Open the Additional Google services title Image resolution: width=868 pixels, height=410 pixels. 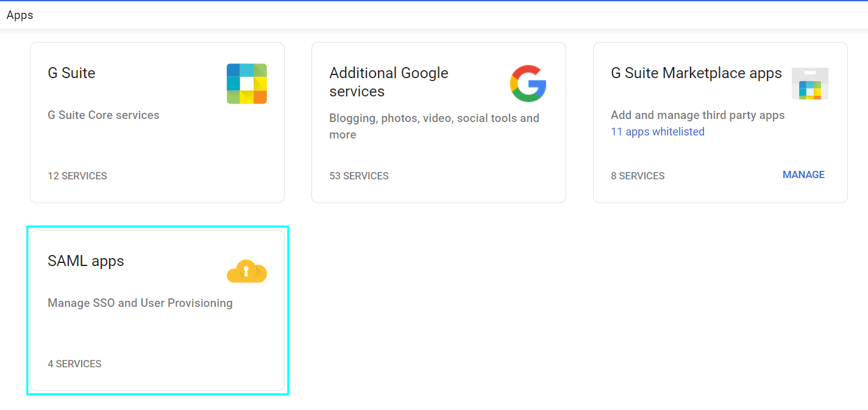coord(388,82)
